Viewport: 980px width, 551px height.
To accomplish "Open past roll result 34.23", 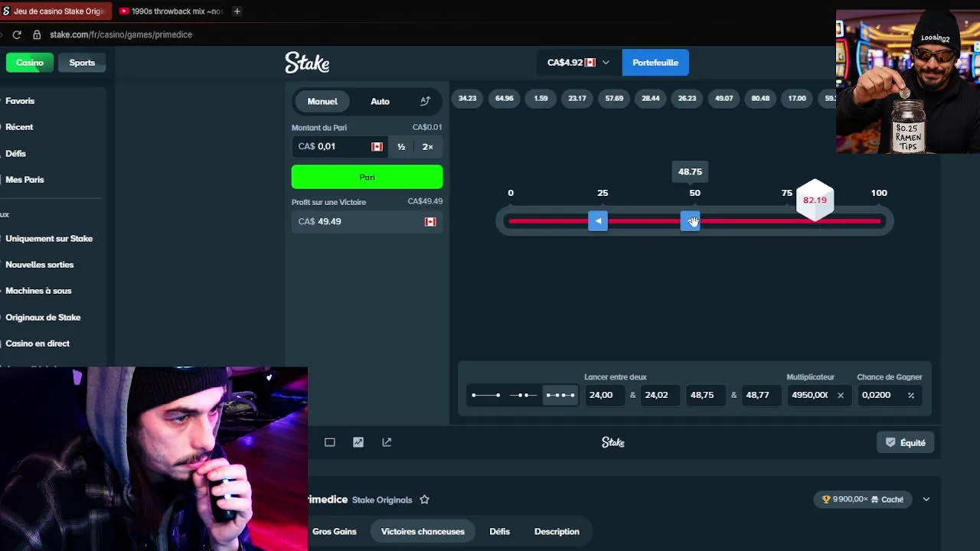I will tap(467, 98).
